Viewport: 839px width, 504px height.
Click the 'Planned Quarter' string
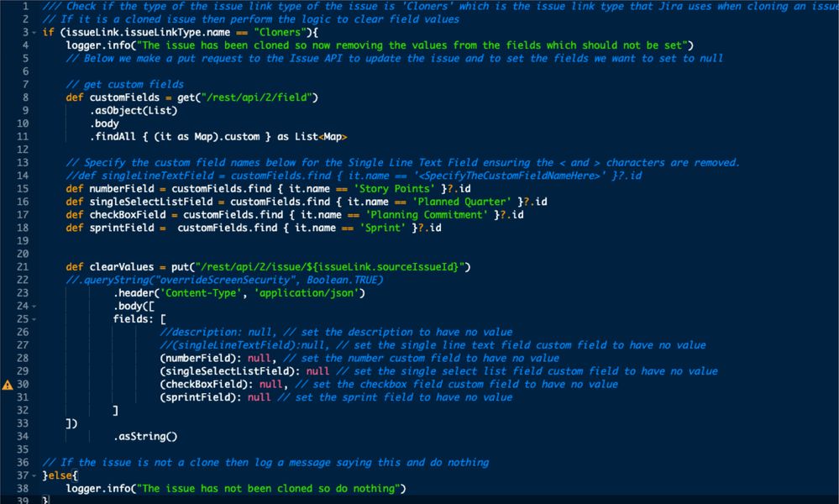tap(461, 202)
